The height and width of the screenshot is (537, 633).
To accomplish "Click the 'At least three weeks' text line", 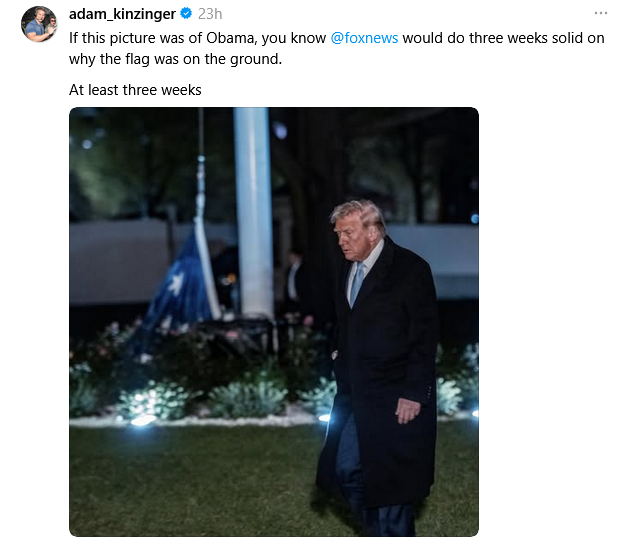I will point(135,90).
